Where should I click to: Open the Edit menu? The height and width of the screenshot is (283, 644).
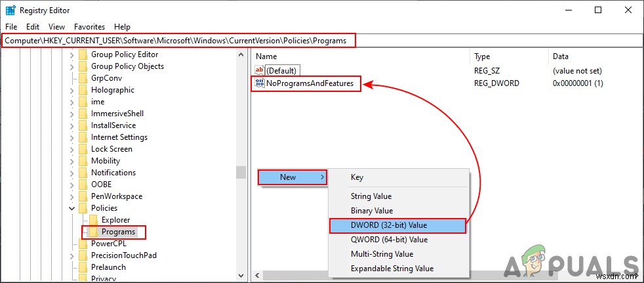pyautogui.click(x=33, y=27)
